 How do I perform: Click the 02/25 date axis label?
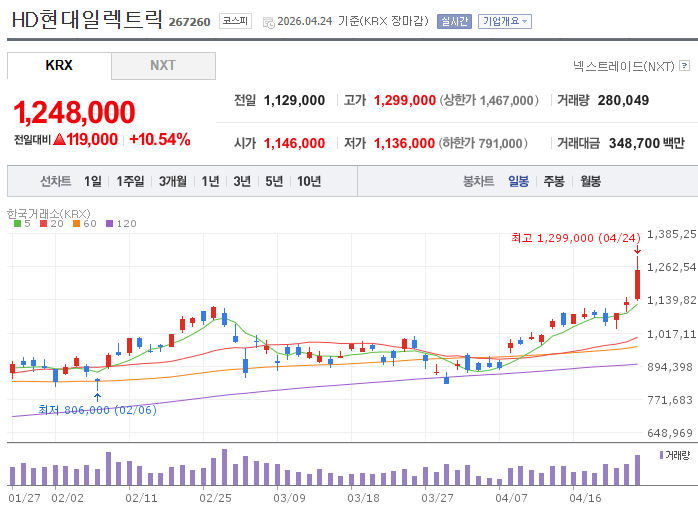tap(215, 498)
